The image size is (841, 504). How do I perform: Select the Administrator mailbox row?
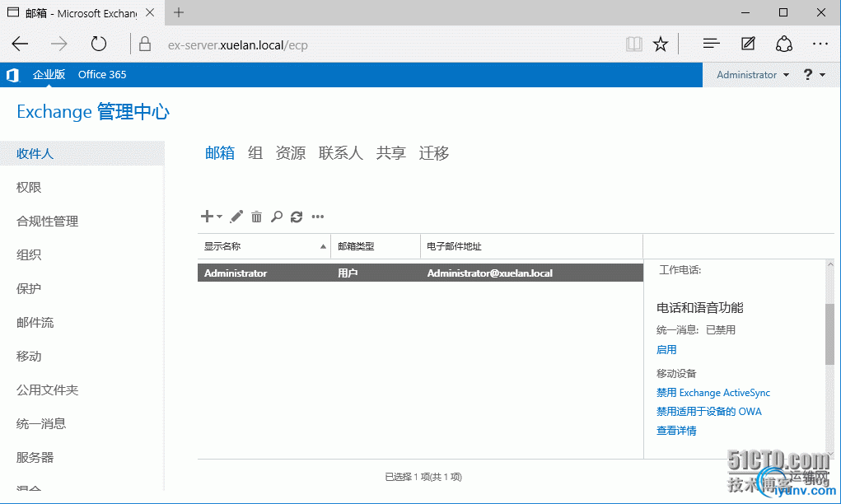coord(420,273)
